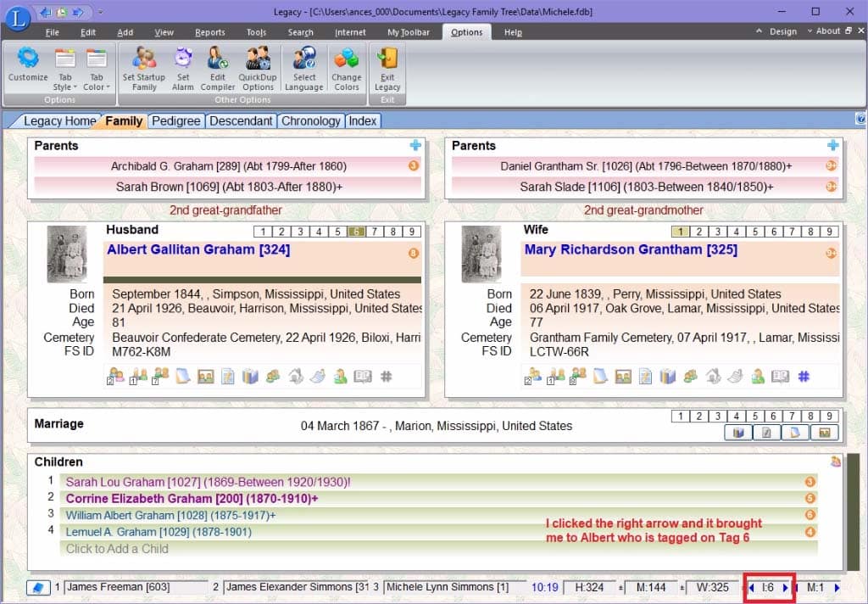Expand the Tab Style dropdown
Image resolution: width=868 pixels, height=604 pixels.
(x=64, y=69)
